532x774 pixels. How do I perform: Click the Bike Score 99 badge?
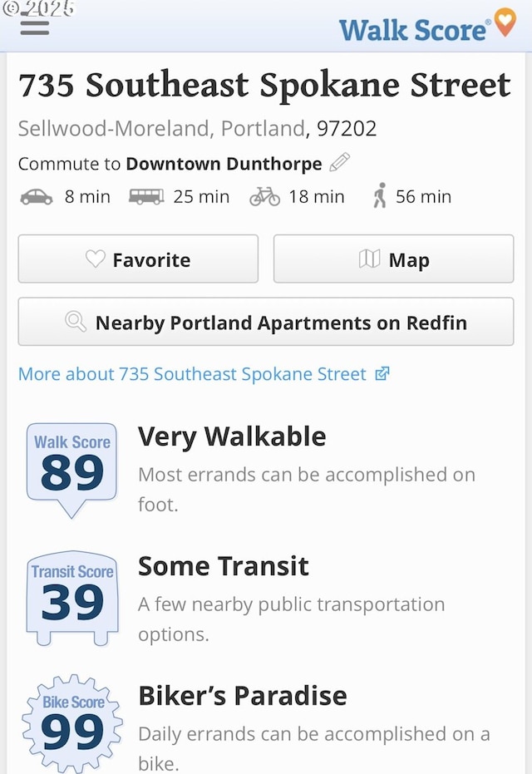(72, 723)
